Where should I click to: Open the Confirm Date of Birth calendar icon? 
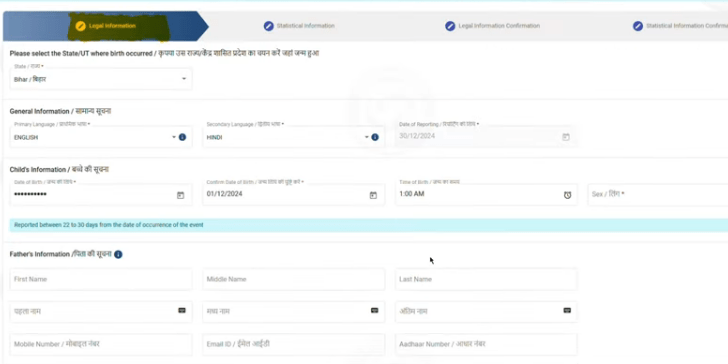coord(373,195)
